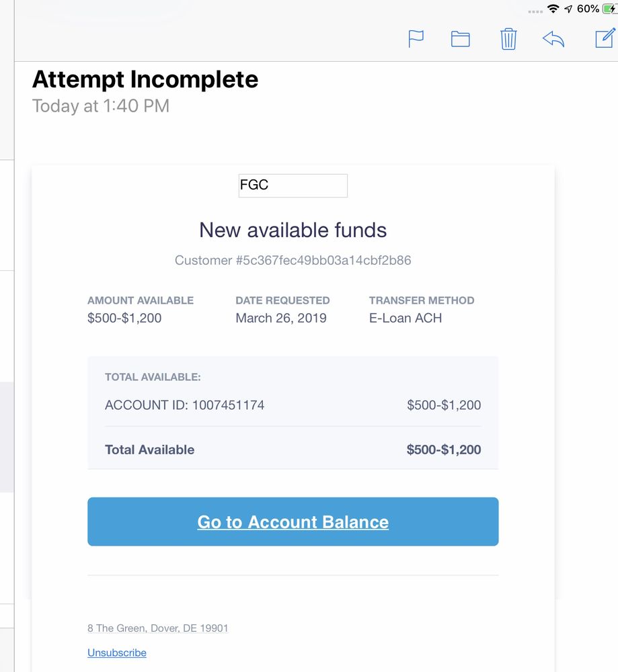Click the Unsubscribe link

point(117,653)
